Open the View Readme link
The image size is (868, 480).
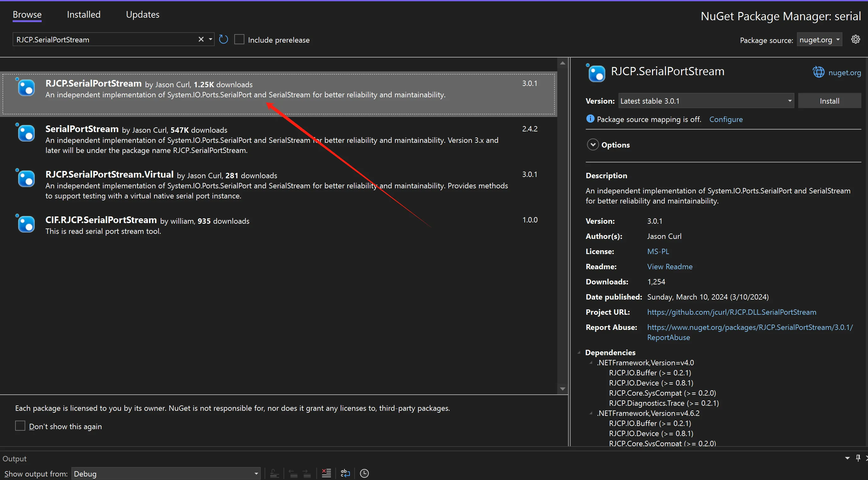(669, 266)
